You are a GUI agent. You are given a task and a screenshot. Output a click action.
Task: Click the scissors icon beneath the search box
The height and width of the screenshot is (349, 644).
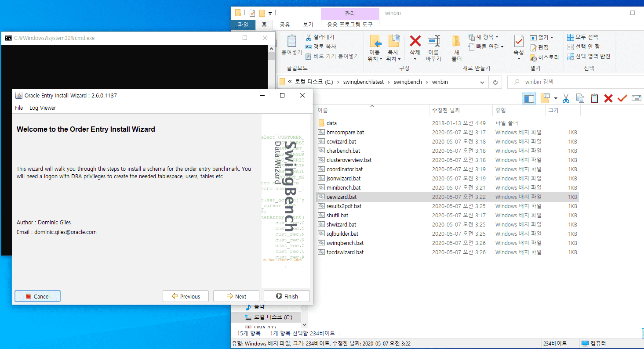566,98
